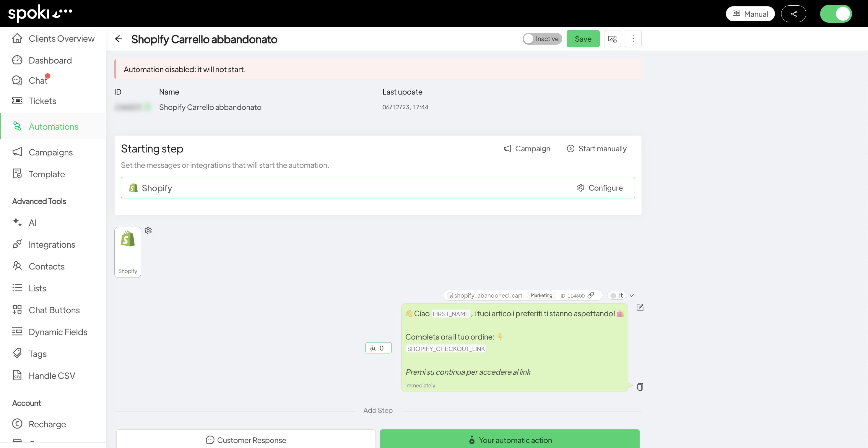
Task: Toggle the green switch in top bar
Action: pos(836,14)
